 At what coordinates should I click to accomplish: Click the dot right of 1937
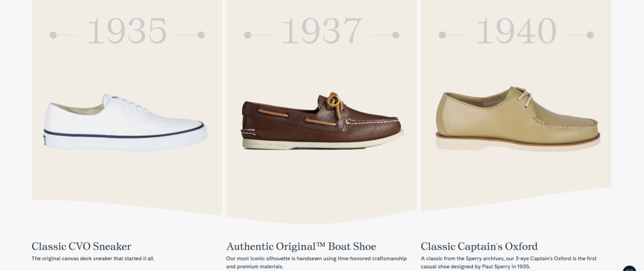[396, 35]
